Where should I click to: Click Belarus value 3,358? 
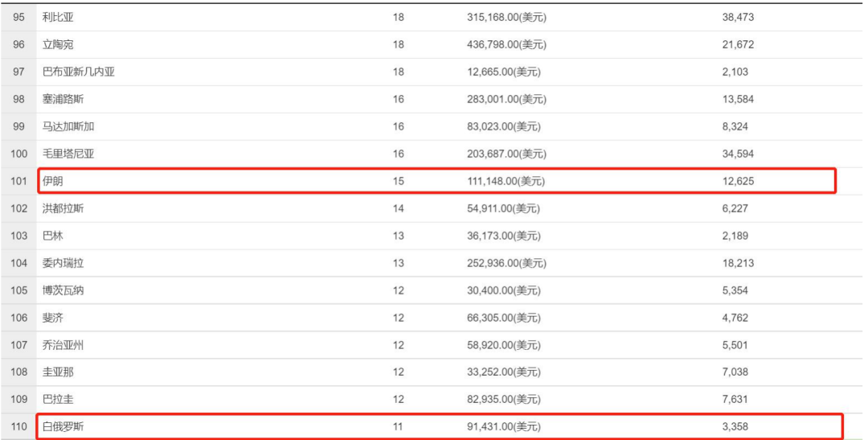pos(735,426)
